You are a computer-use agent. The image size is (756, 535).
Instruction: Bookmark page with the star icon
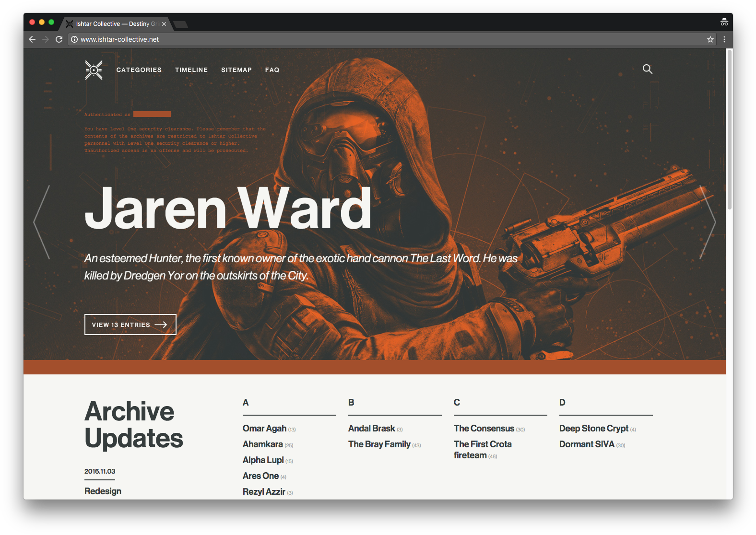click(710, 39)
